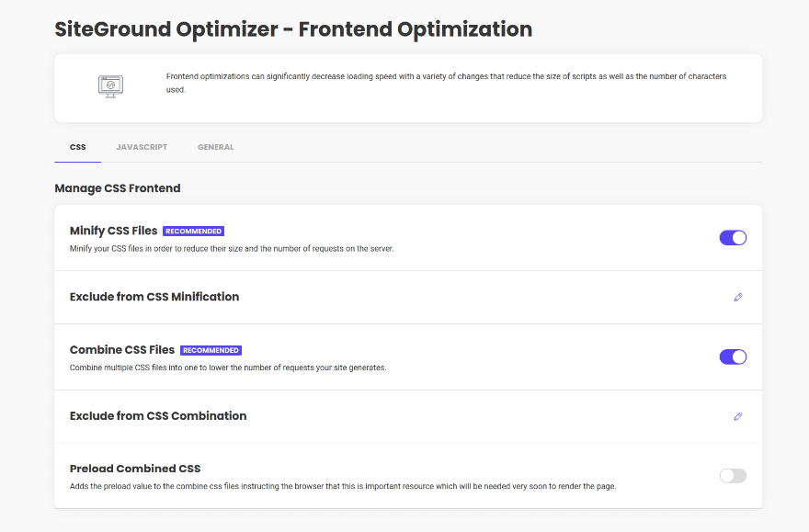This screenshot has height=532, width=809.
Task: Click the SiteGround Optimizer page title
Action: click(293, 29)
